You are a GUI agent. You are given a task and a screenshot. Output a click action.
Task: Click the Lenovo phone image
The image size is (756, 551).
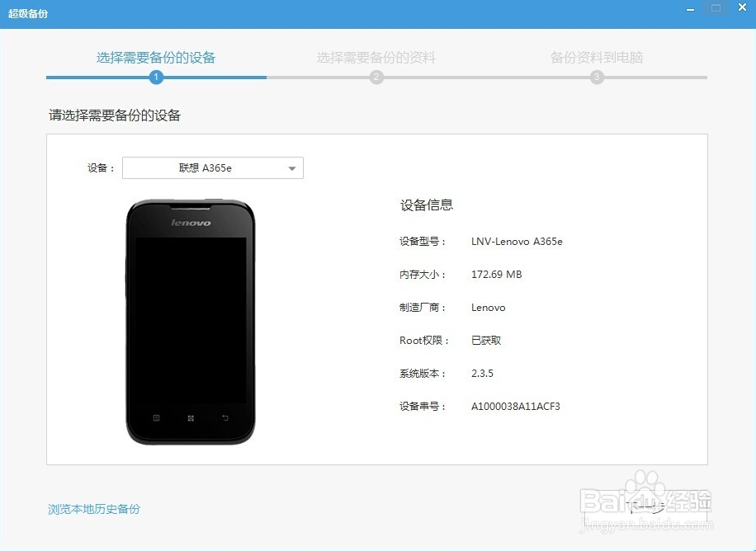click(191, 322)
